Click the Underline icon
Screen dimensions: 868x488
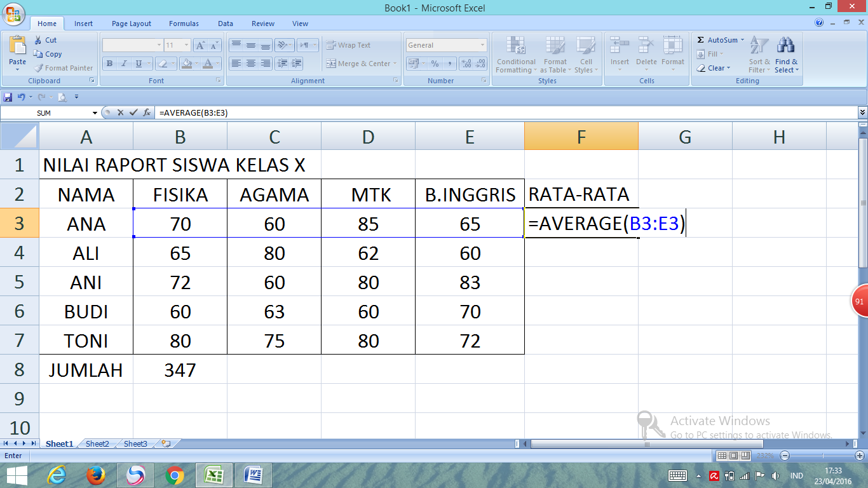(x=137, y=64)
